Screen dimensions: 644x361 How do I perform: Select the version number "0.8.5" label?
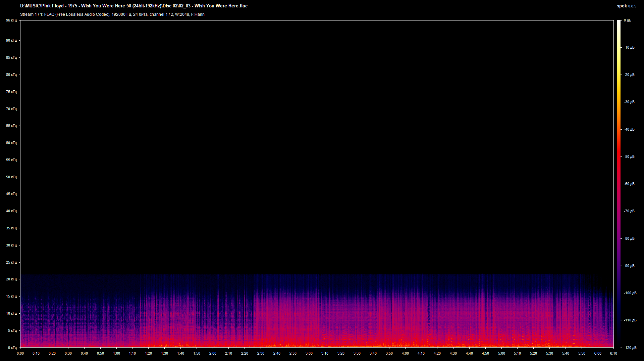[632, 6]
